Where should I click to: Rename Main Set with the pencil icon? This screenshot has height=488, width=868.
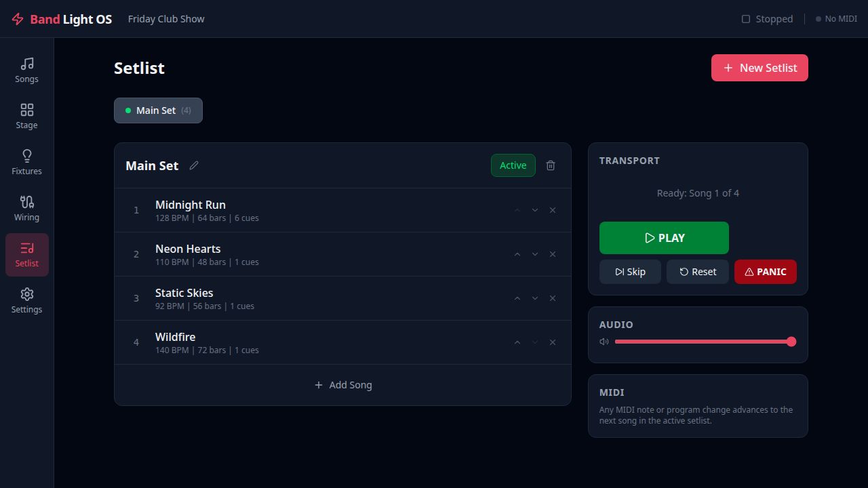tap(194, 165)
